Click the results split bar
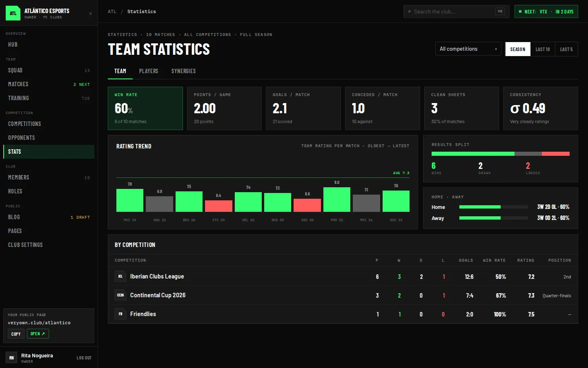Screen dimensions: 588x368 pos(501,154)
